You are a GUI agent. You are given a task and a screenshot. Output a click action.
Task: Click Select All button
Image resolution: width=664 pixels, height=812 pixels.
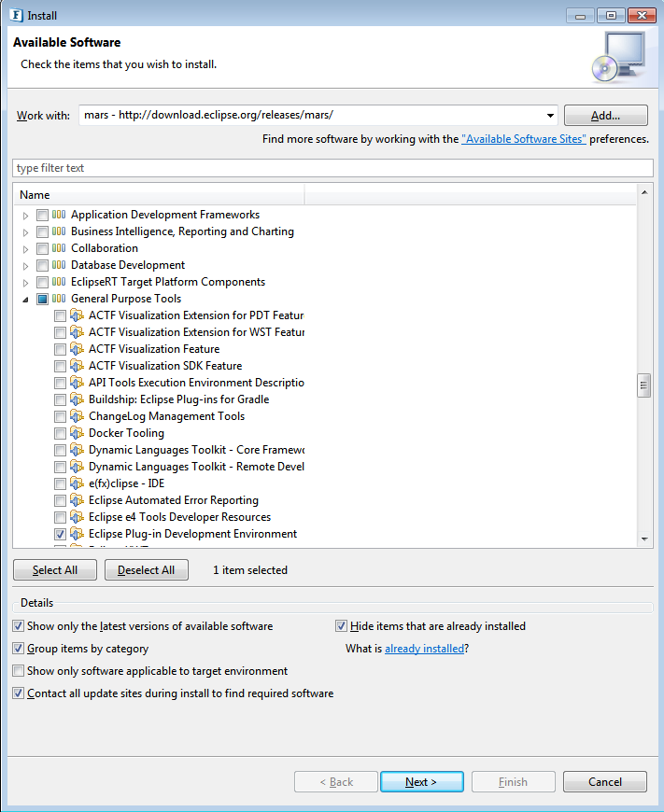click(x=55, y=569)
